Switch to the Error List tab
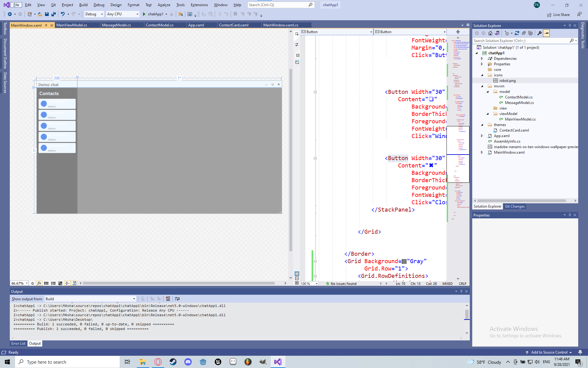 18,343
